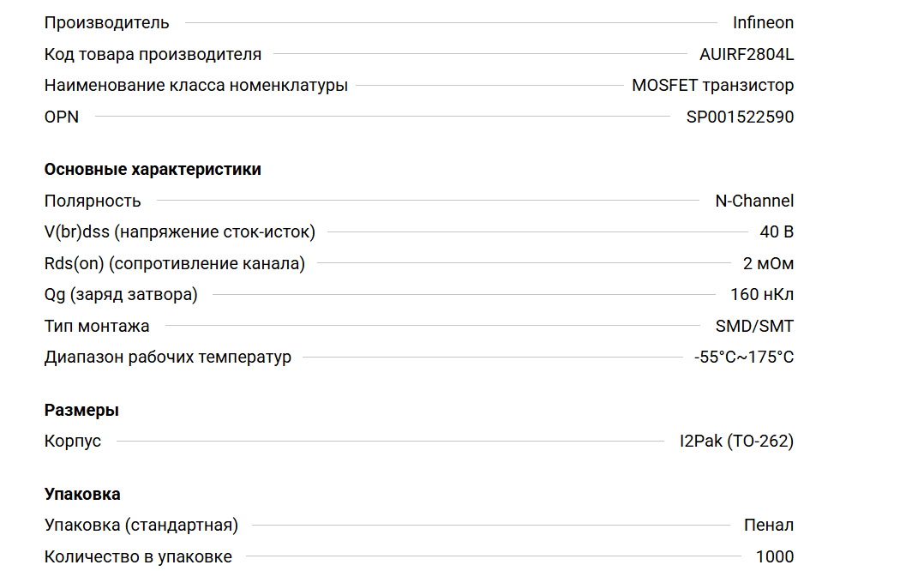Click the Rds(on) (сопротивление канала) label
The image size is (924, 577).
pos(175,263)
